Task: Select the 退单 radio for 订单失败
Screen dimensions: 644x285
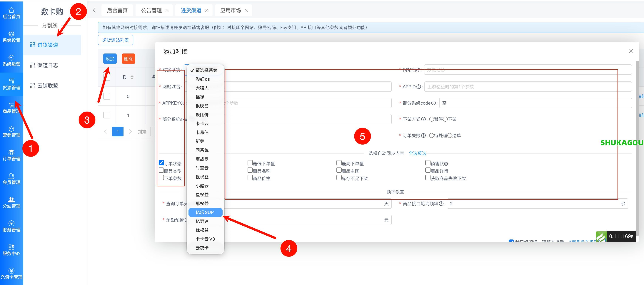Action: [x=450, y=135]
